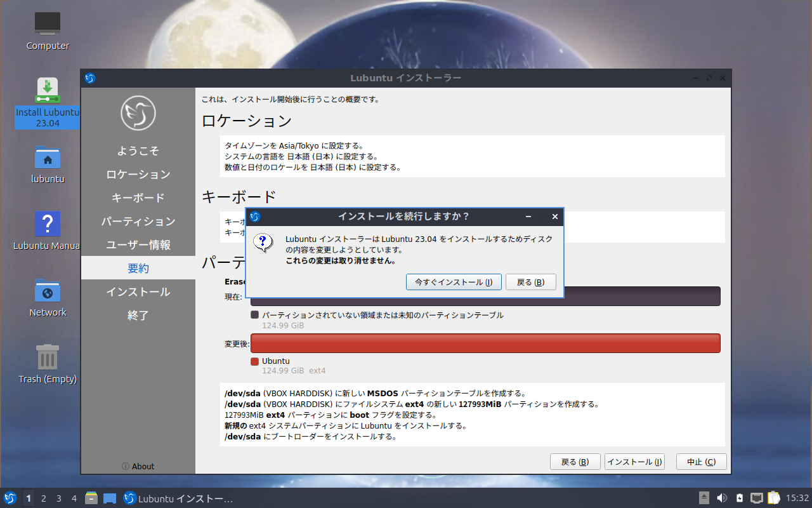812x508 pixels.
Task: Click the network connection tray icon
Action: click(757, 498)
